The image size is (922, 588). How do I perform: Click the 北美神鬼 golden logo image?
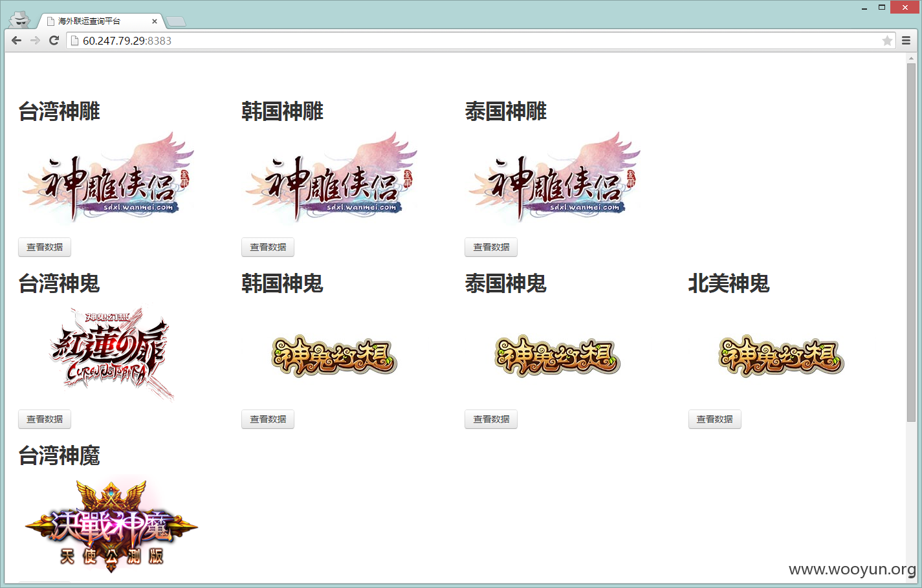[781, 356]
